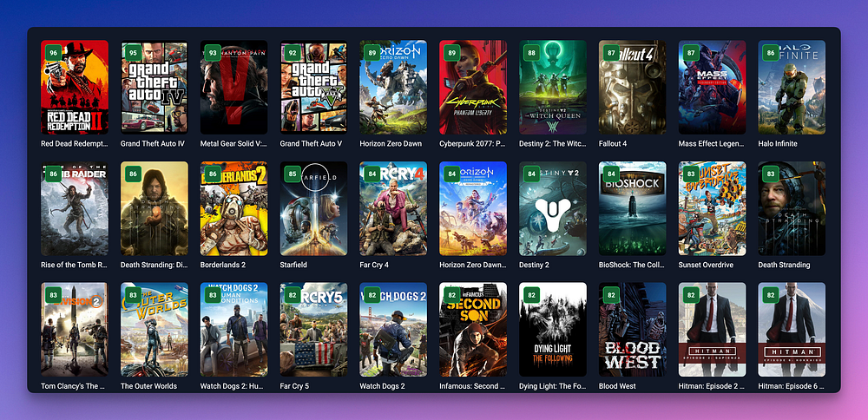Viewport: 868px width, 420px height.
Task: Click the 'Sunset Overdrive' title
Action: 706,265
